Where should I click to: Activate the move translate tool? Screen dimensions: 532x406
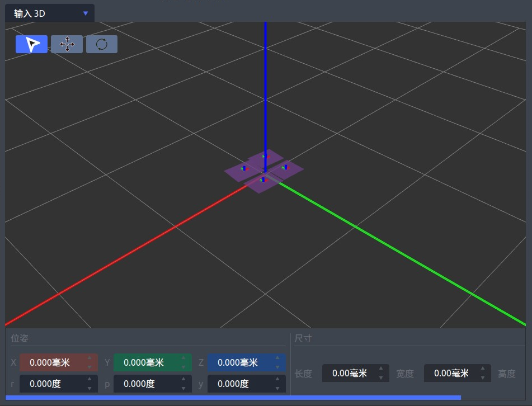(67, 44)
